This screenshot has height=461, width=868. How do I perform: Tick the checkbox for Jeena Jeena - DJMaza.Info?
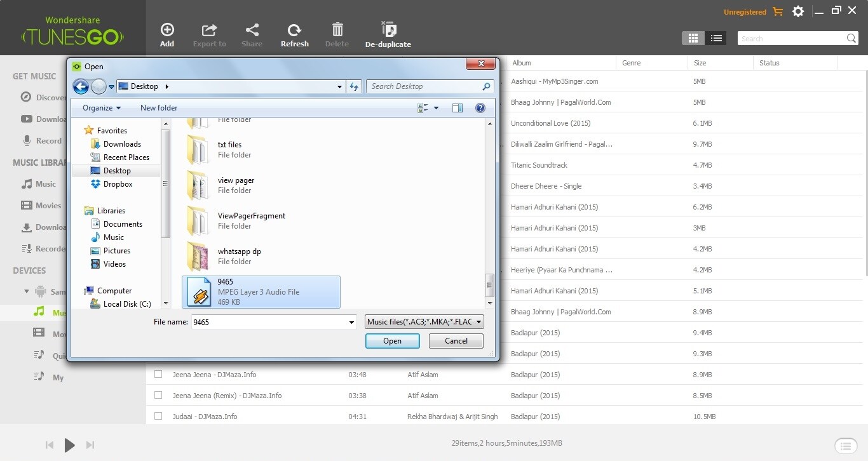pyautogui.click(x=158, y=375)
